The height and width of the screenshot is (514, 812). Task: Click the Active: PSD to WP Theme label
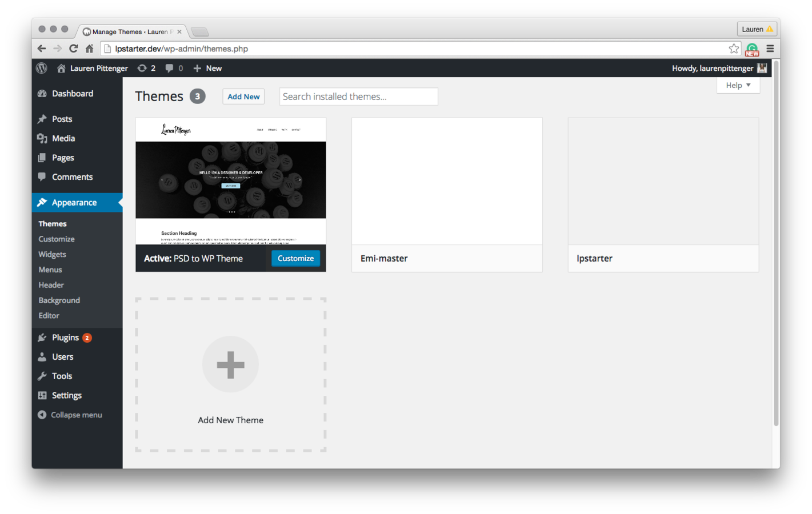tap(193, 258)
